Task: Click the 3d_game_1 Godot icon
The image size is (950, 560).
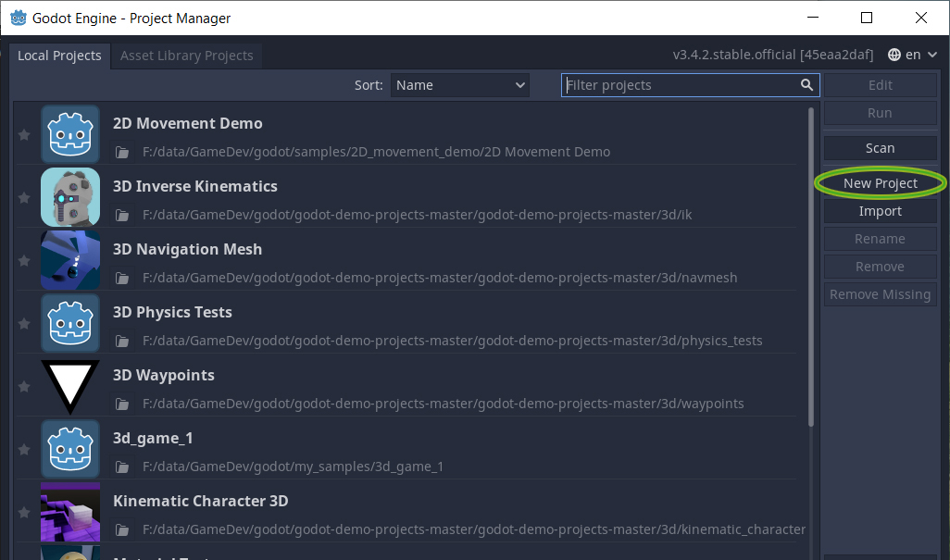Action: tap(70, 449)
